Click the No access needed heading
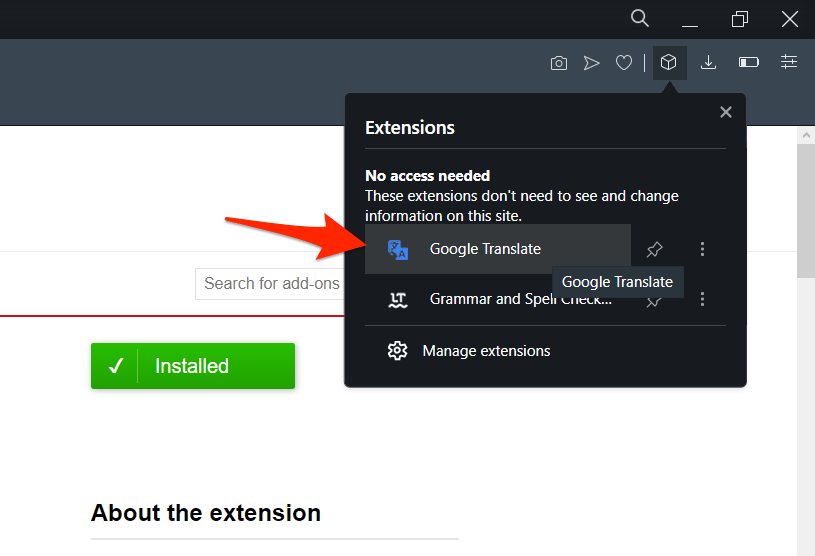The image size is (815, 556). coord(427,176)
